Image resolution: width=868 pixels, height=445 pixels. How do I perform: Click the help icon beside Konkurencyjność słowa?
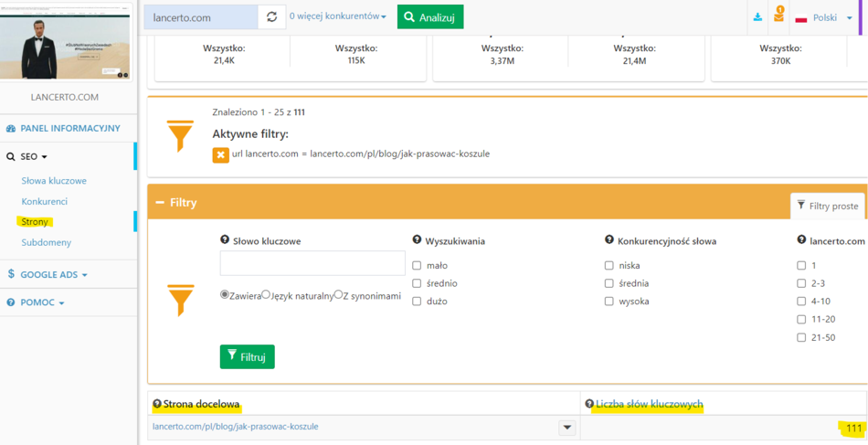609,240
